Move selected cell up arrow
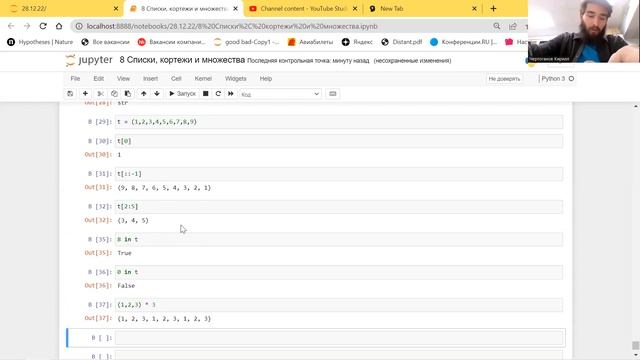The height and width of the screenshot is (360, 640). (x=144, y=94)
